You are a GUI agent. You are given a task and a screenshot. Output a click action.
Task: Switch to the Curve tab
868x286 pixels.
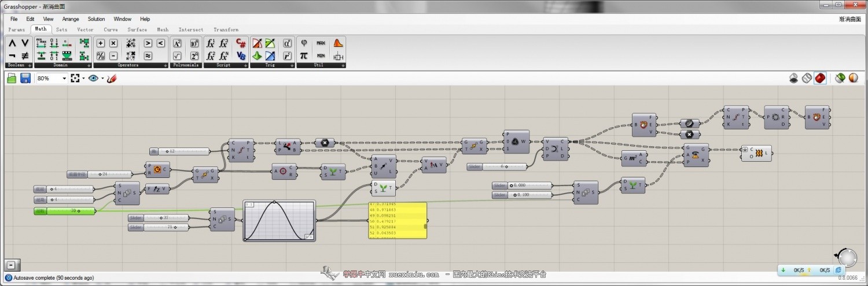click(x=111, y=29)
